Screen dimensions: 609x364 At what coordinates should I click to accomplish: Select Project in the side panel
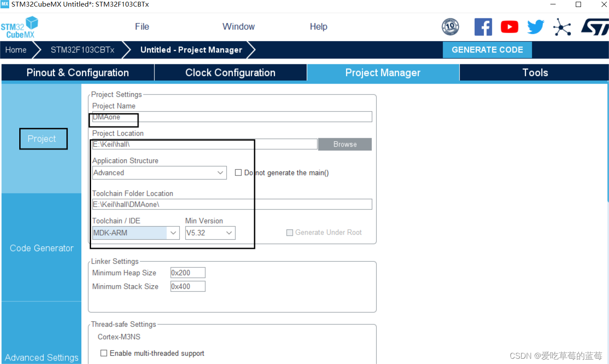click(42, 139)
